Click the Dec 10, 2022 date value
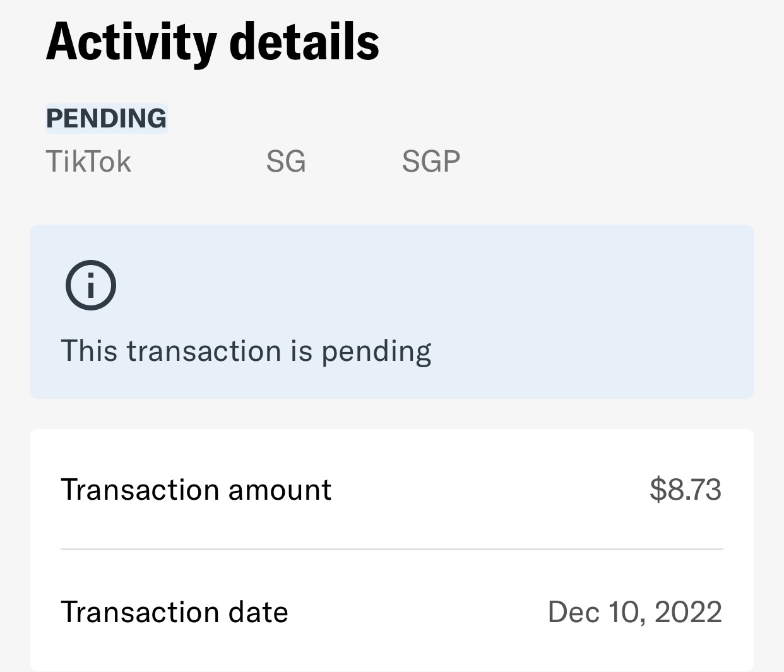The width and height of the screenshot is (784, 672). (635, 612)
